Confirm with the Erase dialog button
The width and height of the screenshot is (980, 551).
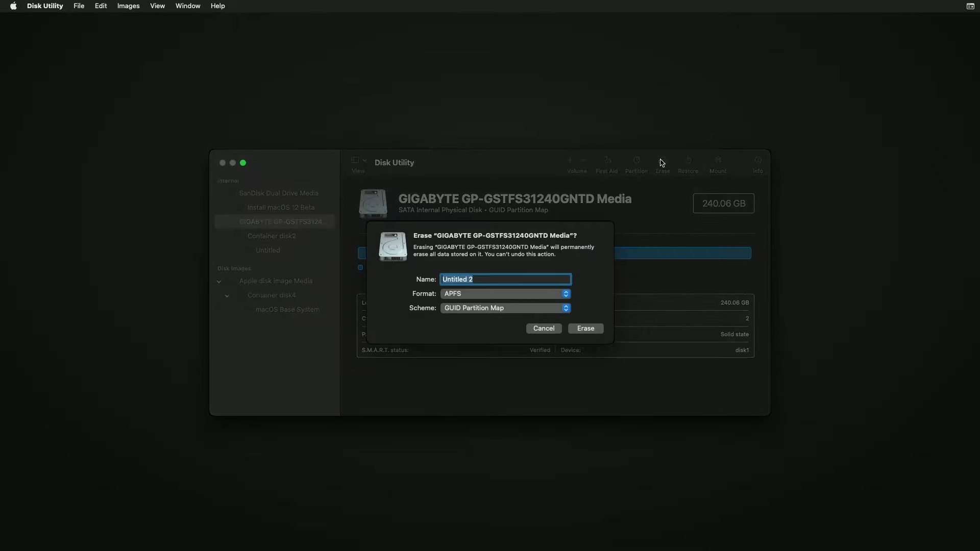point(585,329)
